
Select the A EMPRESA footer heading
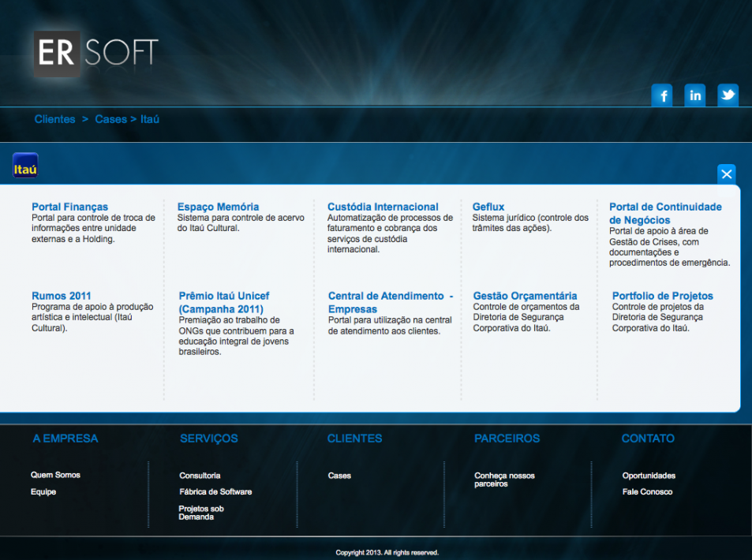(65, 439)
